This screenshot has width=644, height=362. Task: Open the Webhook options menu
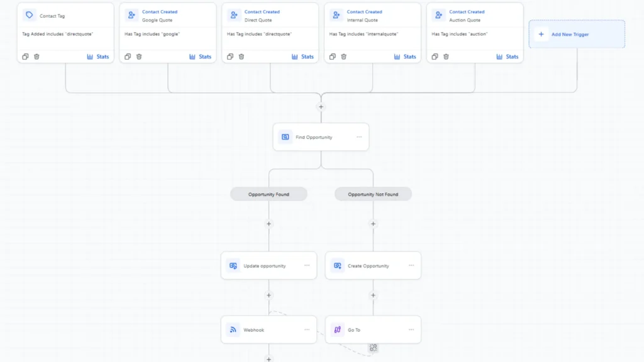(307, 329)
